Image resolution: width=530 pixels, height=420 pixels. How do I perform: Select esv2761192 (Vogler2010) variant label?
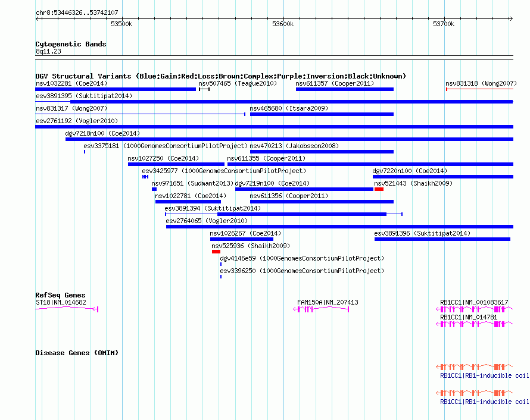[77, 121]
